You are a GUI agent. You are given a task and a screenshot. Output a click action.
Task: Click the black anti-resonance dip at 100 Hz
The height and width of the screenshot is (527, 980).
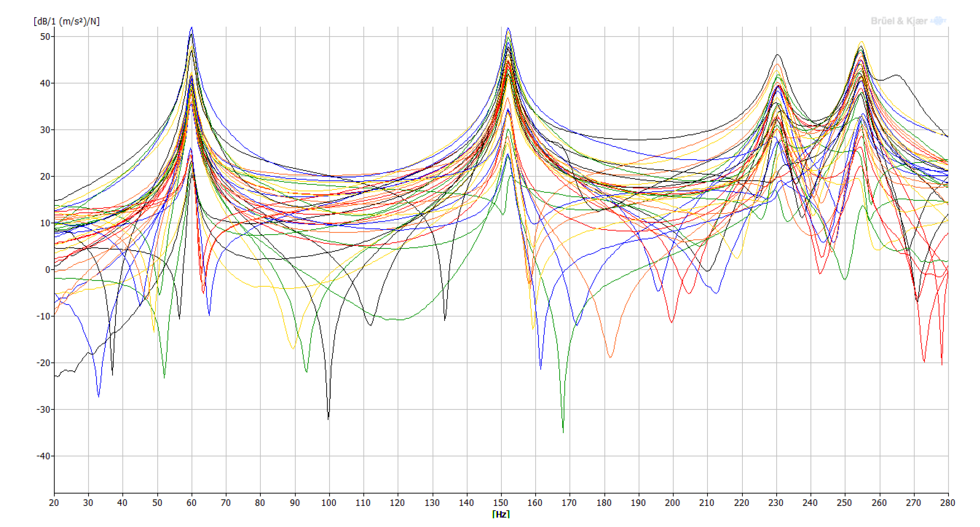tap(328, 419)
